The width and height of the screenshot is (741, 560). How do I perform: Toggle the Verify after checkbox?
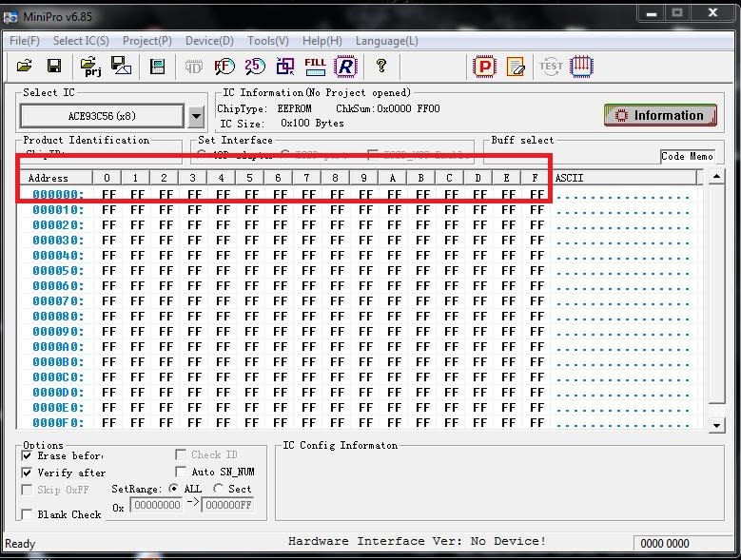(27, 473)
